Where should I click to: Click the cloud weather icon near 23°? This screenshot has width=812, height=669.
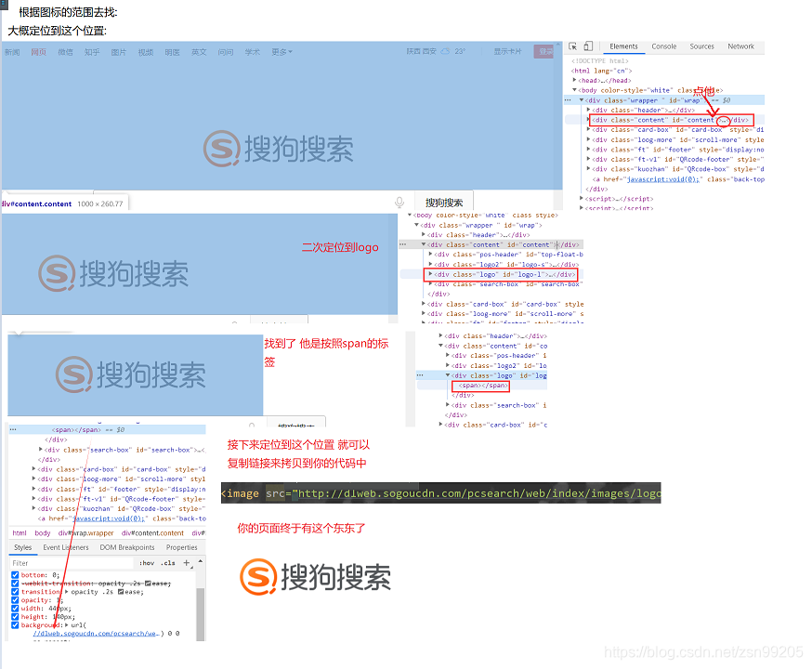coord(445,51)
